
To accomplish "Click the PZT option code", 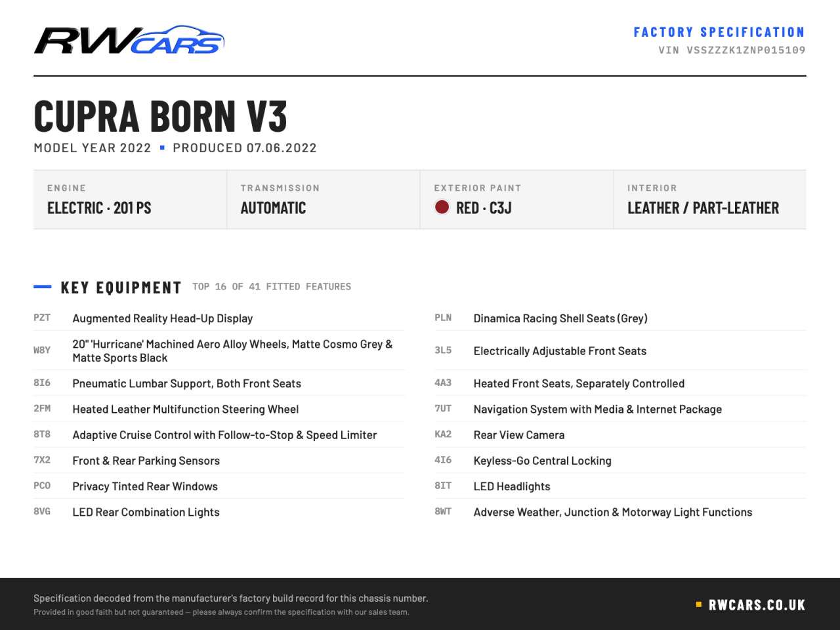I will pyautogui.click(x=42, y=318).
